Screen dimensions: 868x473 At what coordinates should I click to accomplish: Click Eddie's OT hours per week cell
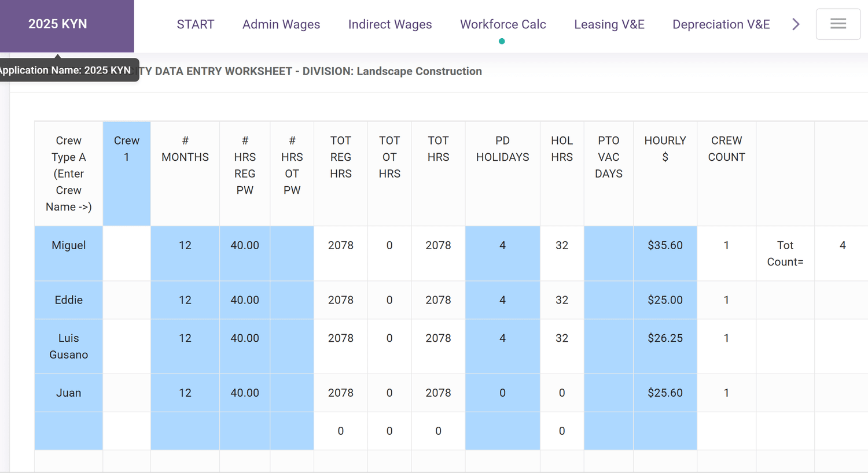[292, 300]
